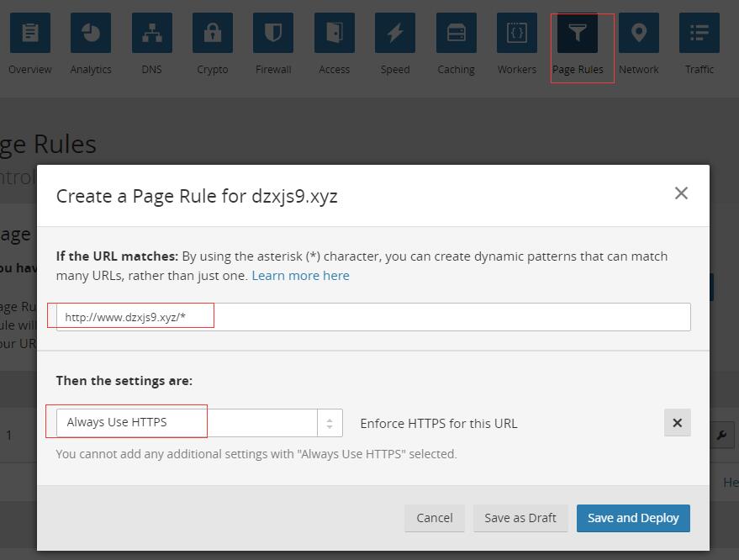739x560 pixels.
Task: Remove the Always Use HTTPS setting row
Action: pos(678,423)
